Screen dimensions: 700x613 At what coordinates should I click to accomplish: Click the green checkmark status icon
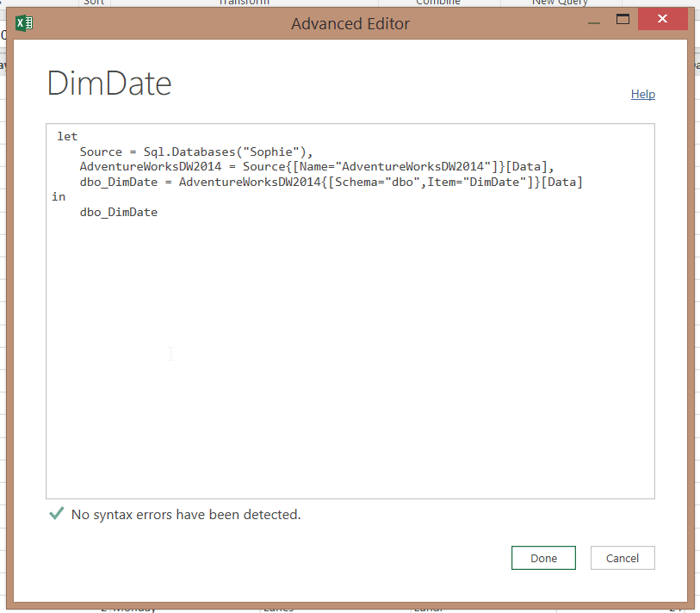(56, 514)
